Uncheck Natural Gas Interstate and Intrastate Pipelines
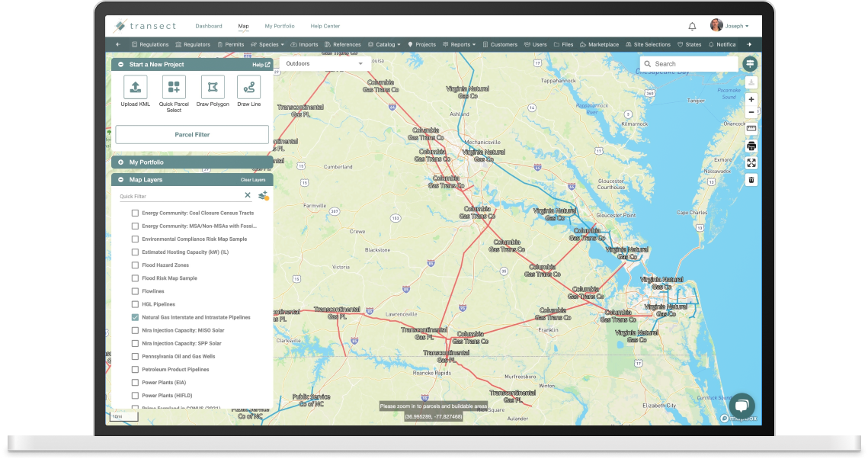Viewport: 868px width, 459px height. click(135, 317)
